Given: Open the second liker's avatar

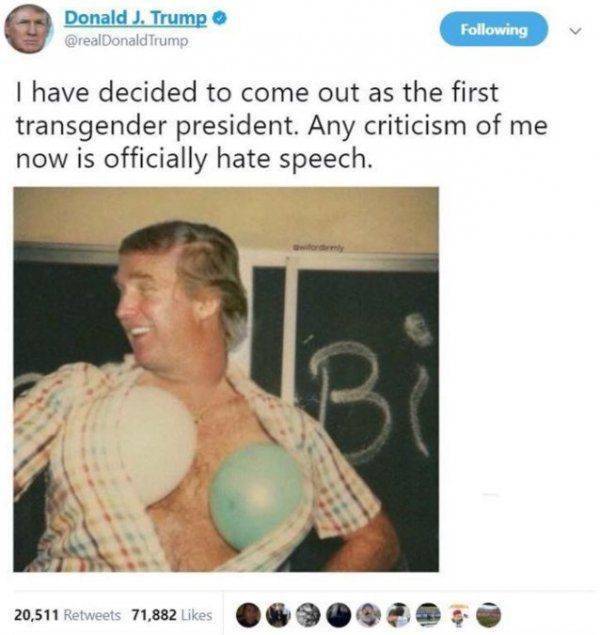Looking at the screenshot, I should (278, 615).
